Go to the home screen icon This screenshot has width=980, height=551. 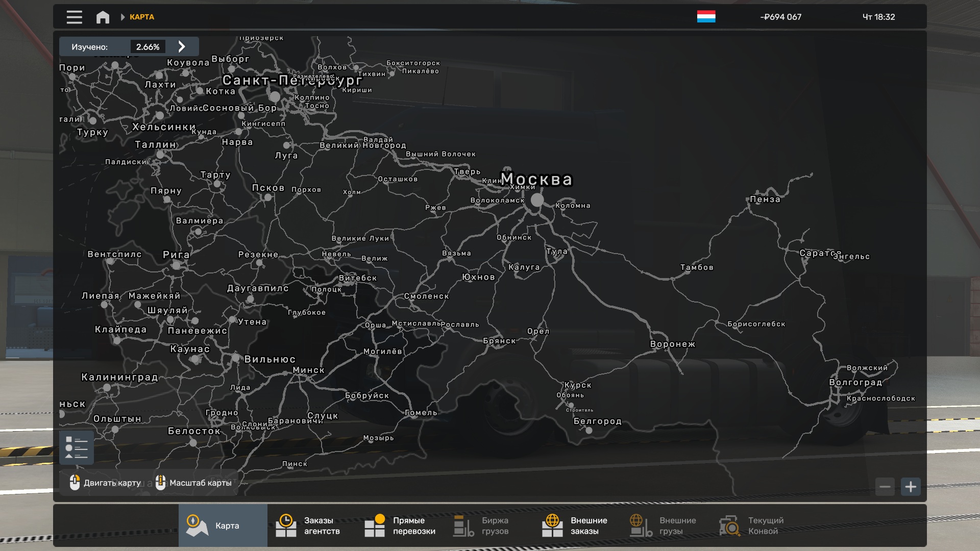[x=103, y=17]
